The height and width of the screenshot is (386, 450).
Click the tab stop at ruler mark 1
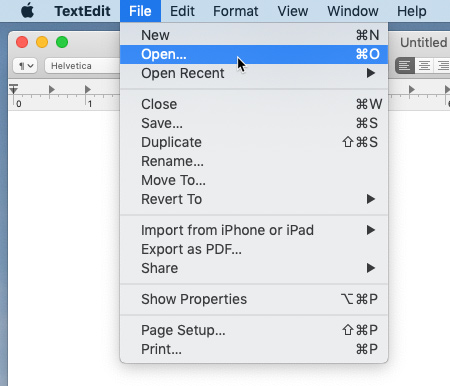(88, 89)
